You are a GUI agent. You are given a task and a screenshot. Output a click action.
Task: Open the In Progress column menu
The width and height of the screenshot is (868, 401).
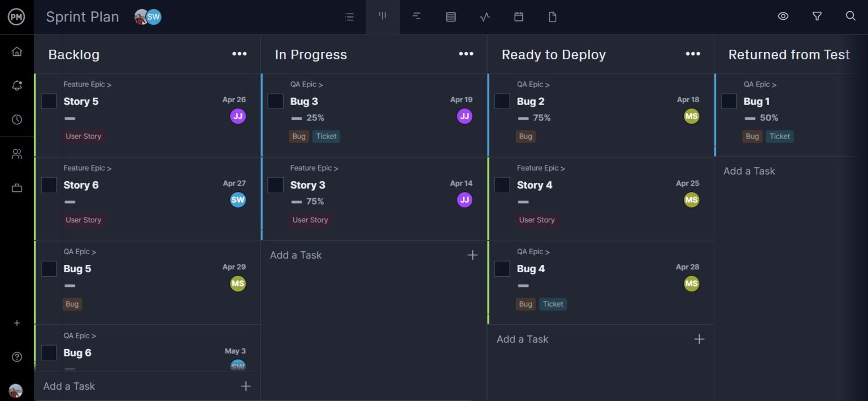tap(466, 54)
